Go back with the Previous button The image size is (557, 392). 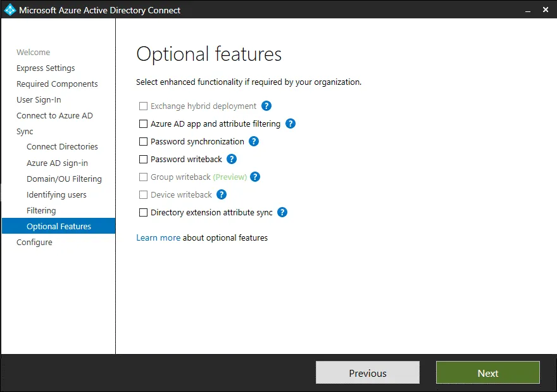[368, 373]
